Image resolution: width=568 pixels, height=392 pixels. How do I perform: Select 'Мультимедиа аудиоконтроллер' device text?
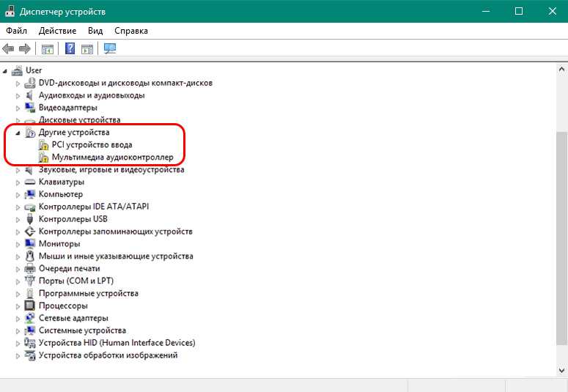pos(113,158)
